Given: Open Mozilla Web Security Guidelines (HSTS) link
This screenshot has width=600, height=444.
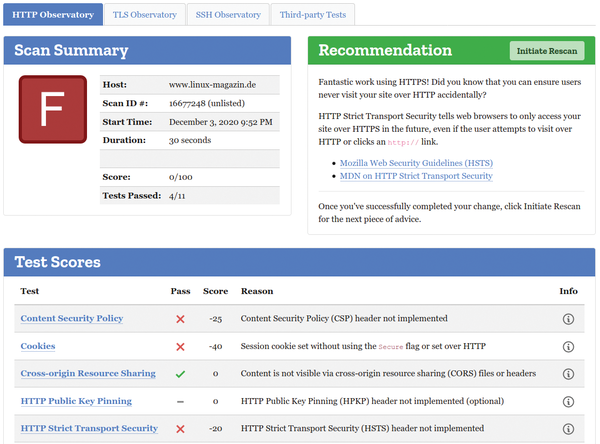Looking at the screenshot, I should coord(416,162).
